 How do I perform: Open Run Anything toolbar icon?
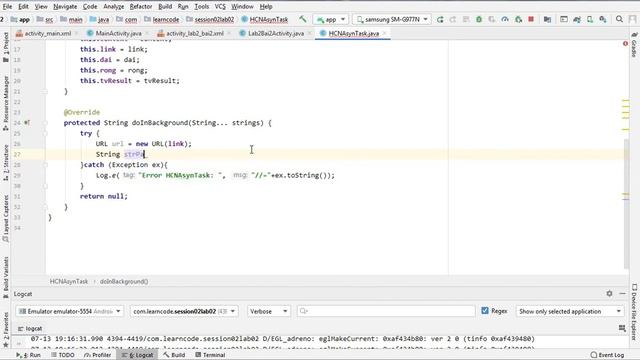tap(564, 19)
